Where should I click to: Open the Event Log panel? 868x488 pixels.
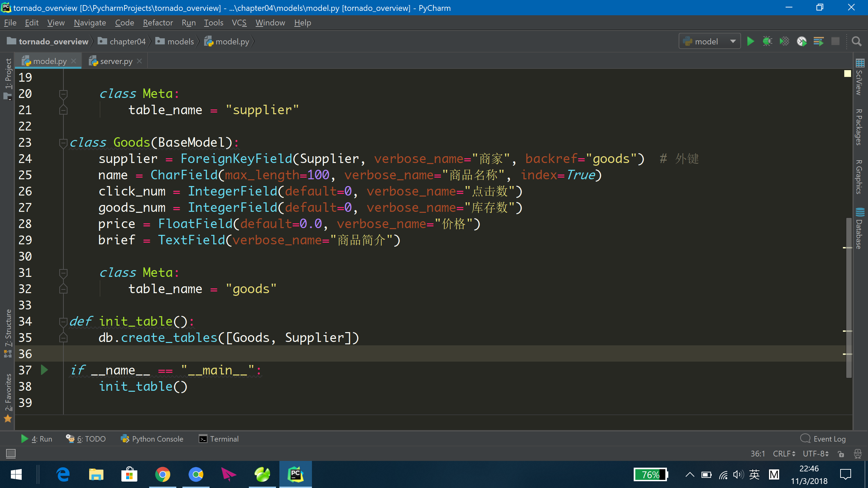(823, 439)
